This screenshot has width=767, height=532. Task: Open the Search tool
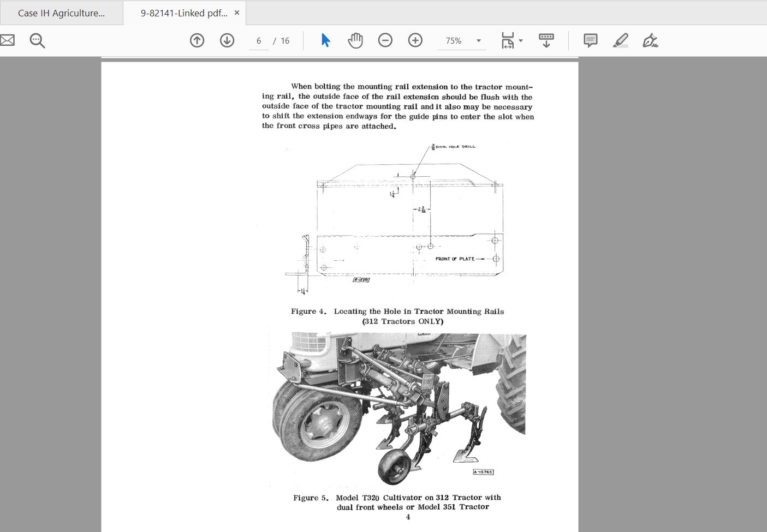[x=37, y=40]
